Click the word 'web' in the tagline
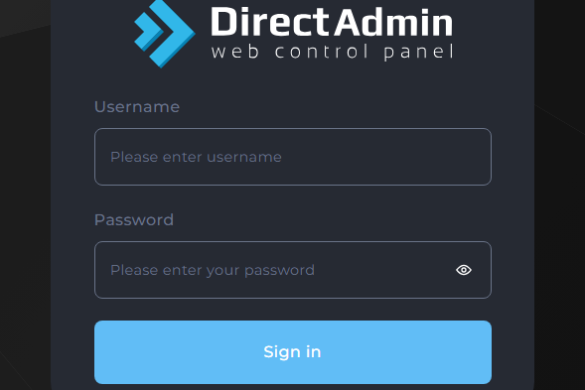This screenshot has width=585, height=390. point(235,52)
